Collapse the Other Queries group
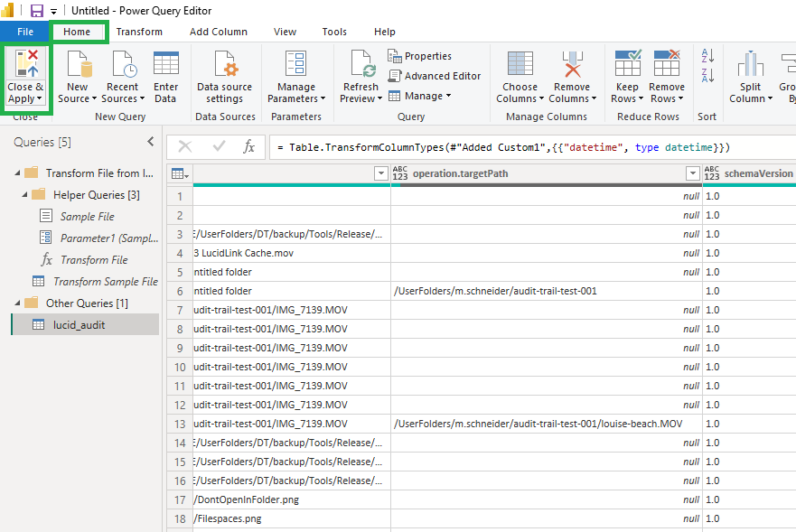Screen dimensions: 796x532 coord(18,303)
